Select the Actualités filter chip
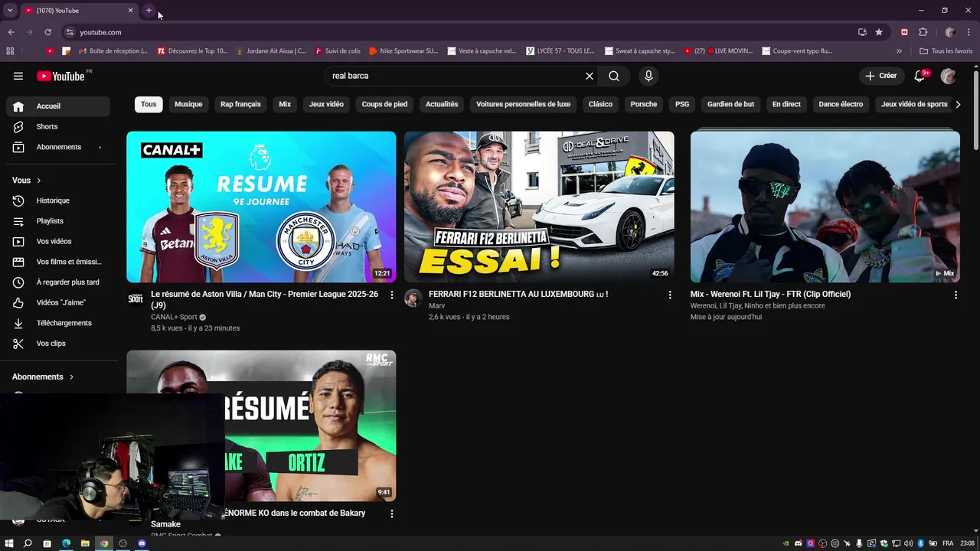 point(442,104)
